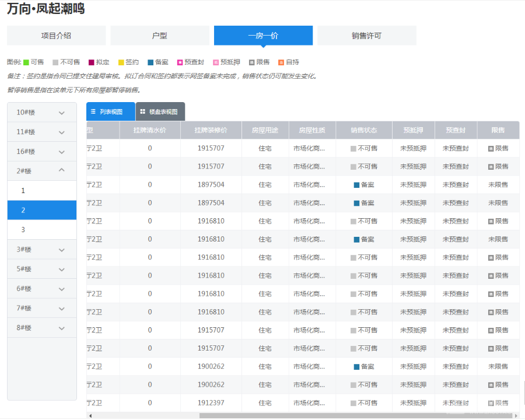Click the horizontal scrollbar thumb below table

[356, 416]
